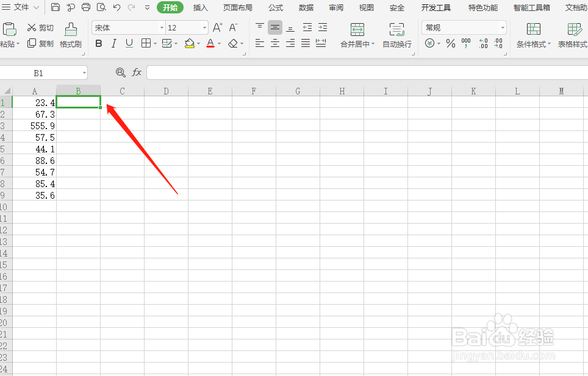The width and height of the screenshot is (588, 376).
Task: Undo the last action
Action: pos(117,7)
